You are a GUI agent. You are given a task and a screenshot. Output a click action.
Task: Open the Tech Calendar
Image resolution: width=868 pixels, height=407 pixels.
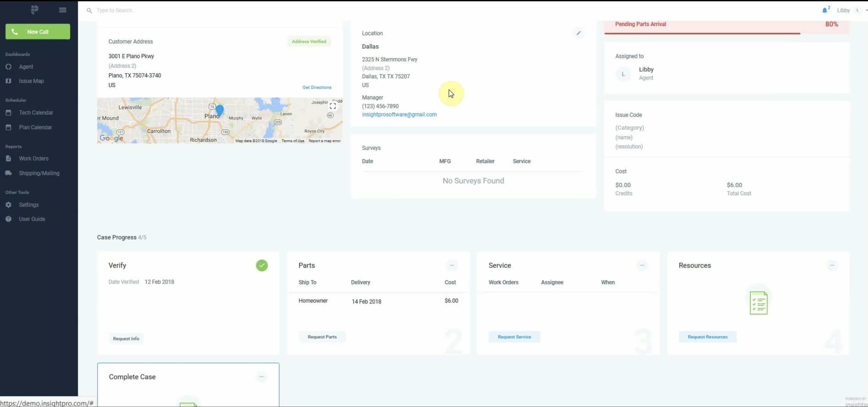click(36, 113)
